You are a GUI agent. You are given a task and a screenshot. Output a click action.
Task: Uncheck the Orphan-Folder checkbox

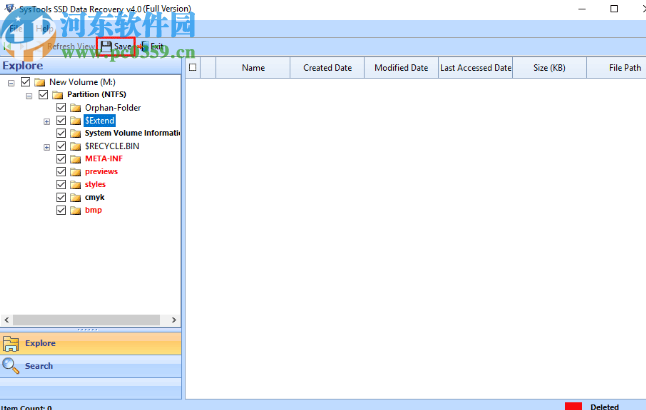pyautogui.click(x=61, y=108)
